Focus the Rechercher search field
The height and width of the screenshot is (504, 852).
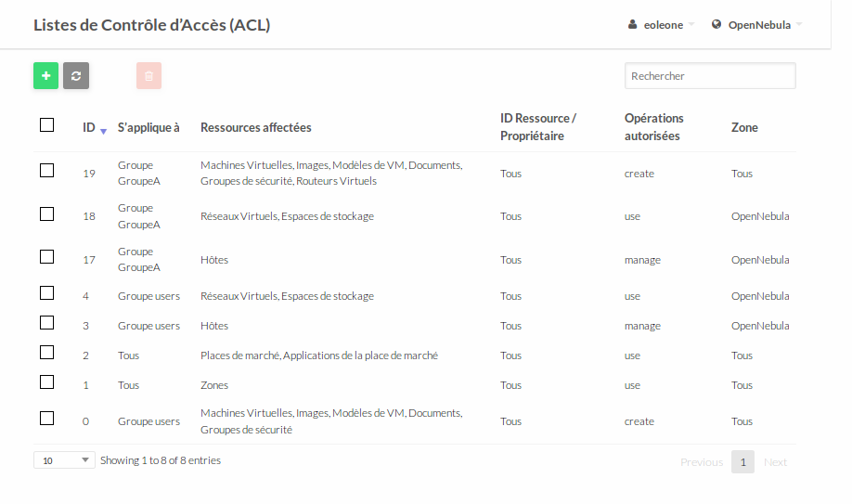pos(710,75)
